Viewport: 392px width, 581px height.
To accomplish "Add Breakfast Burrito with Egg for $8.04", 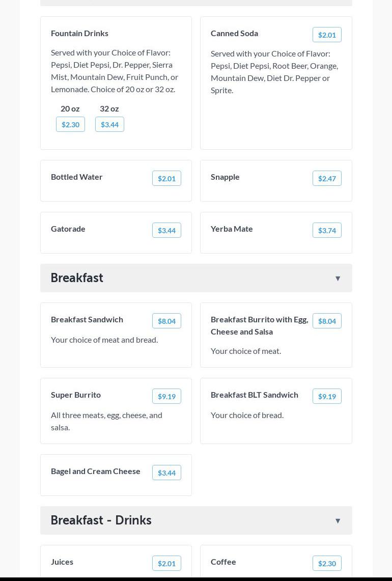I will tap(327, 321).
